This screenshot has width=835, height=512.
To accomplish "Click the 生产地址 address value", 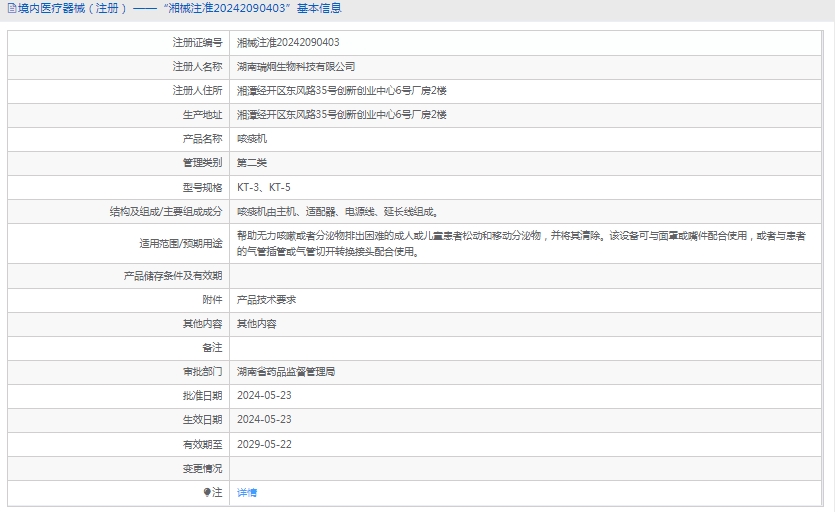I will coord(341,115).
